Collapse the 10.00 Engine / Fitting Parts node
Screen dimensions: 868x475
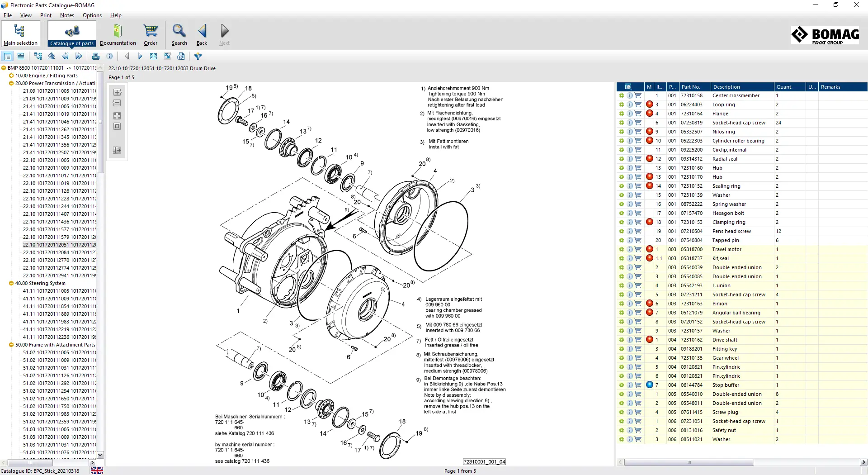(11, 76)
